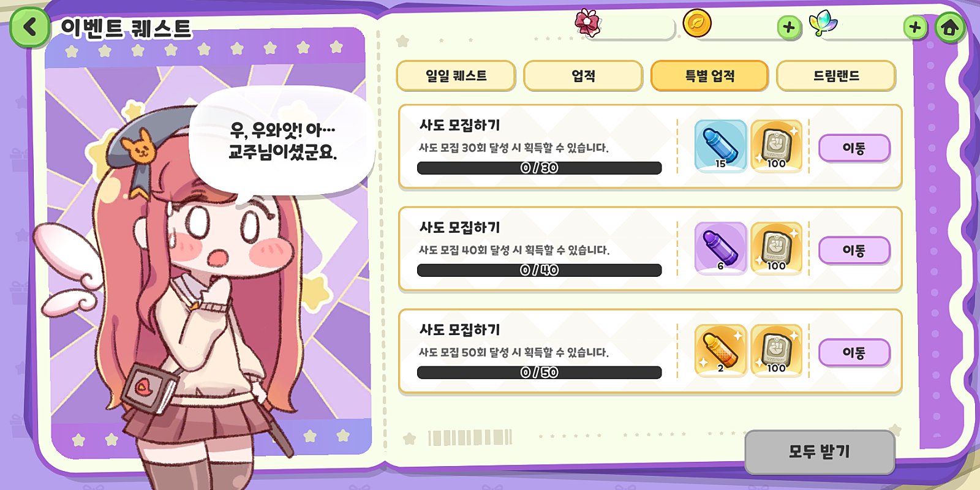This screenshot has height=490, width=980.
Task: Select the blue crayon reward of 15
Action: click(720, 146)
